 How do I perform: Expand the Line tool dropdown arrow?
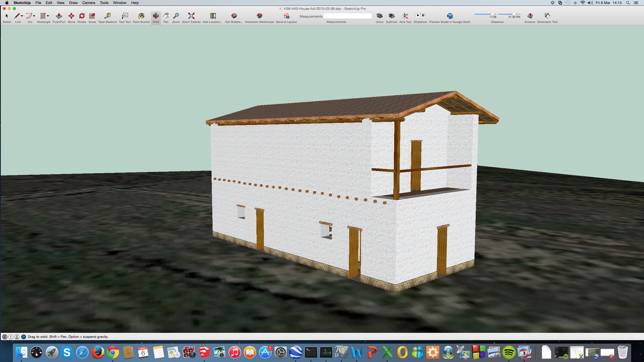(22, 16)
